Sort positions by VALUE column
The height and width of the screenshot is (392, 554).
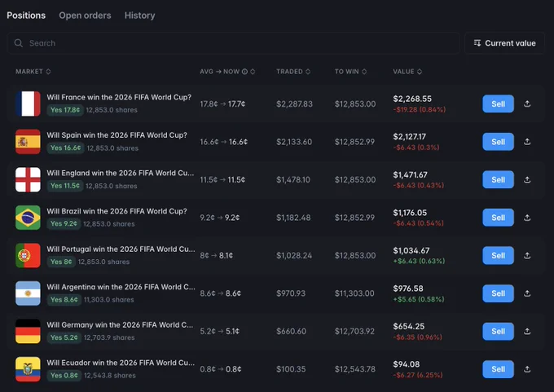click(407, 72)
